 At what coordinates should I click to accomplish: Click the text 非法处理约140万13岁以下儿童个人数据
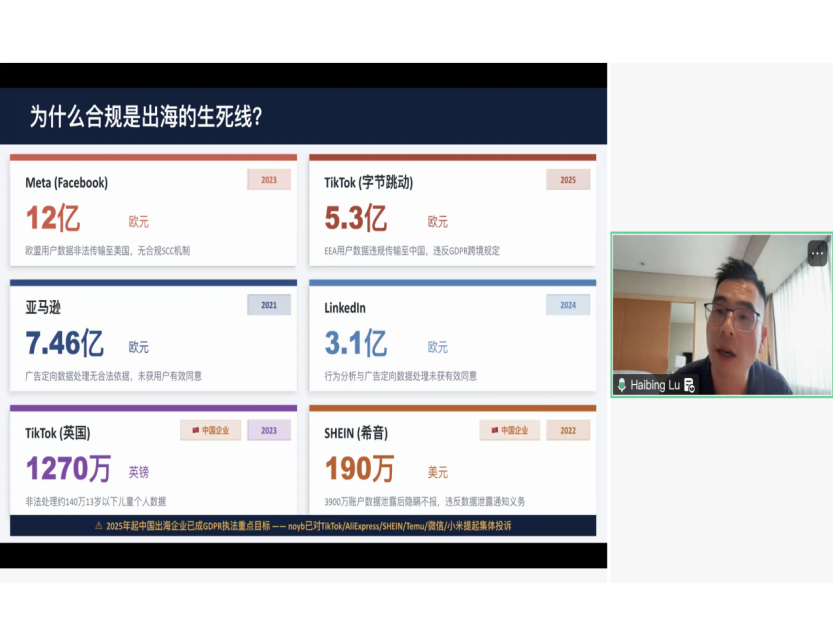(96, 502)
